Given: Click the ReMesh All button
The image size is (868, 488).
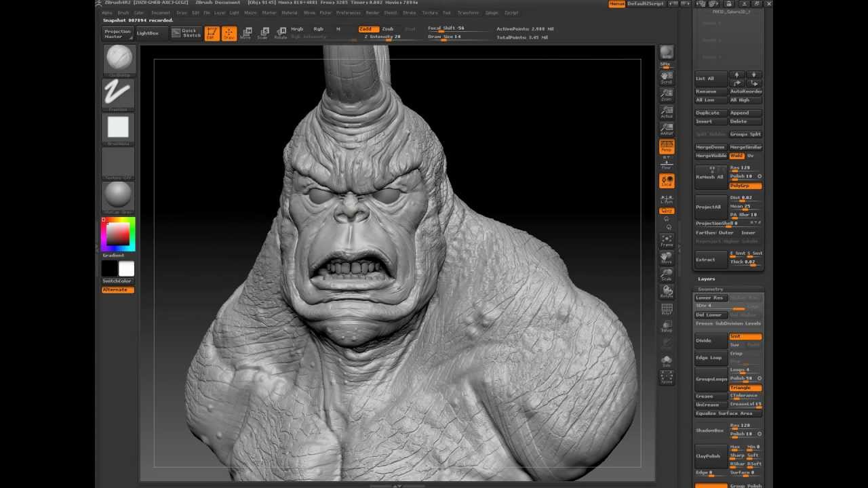Looking at the screenshot, I should (711, 177).
